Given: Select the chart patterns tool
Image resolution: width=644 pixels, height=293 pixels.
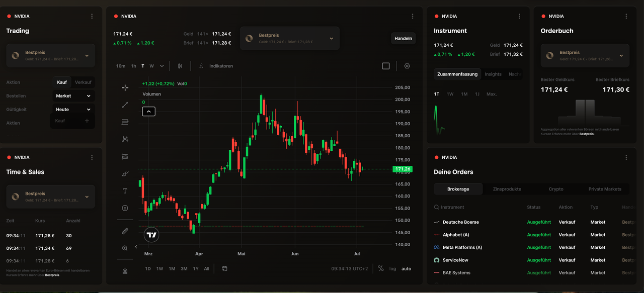Looking at the screenshot, I should pos(125,139).
